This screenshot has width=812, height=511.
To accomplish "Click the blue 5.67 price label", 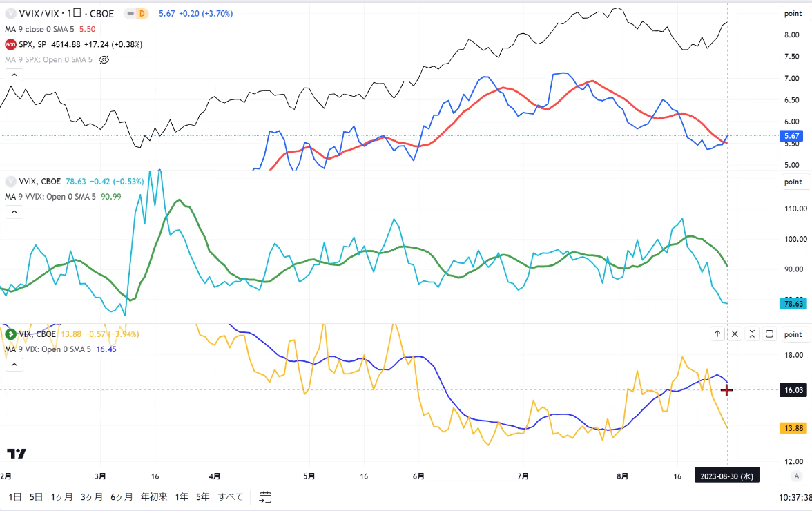I will pyautogui.click(x=793, y=136).
